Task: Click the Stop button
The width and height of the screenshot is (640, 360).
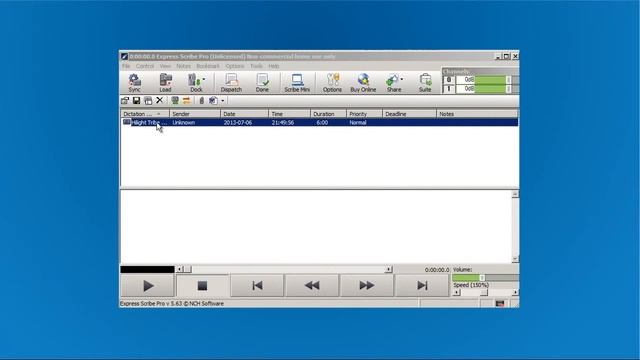Action: [202, 286]
